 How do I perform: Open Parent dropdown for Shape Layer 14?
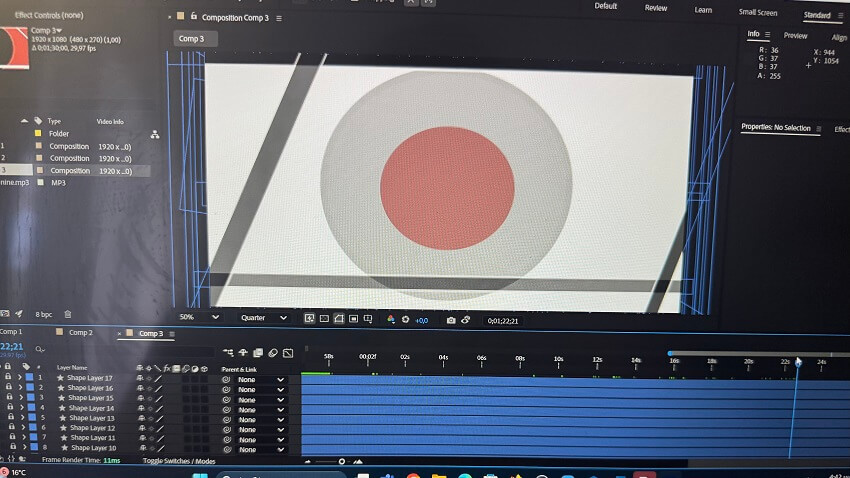261,410
